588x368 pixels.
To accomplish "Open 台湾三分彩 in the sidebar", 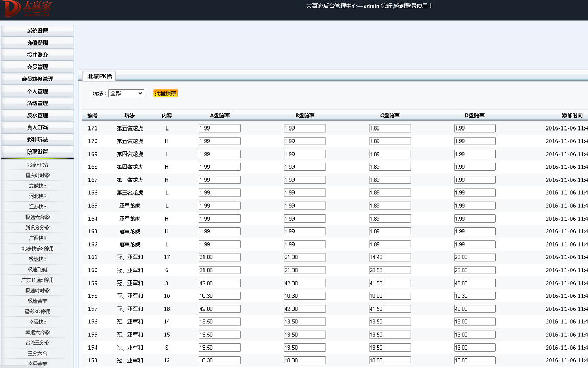I will point(37,342).
